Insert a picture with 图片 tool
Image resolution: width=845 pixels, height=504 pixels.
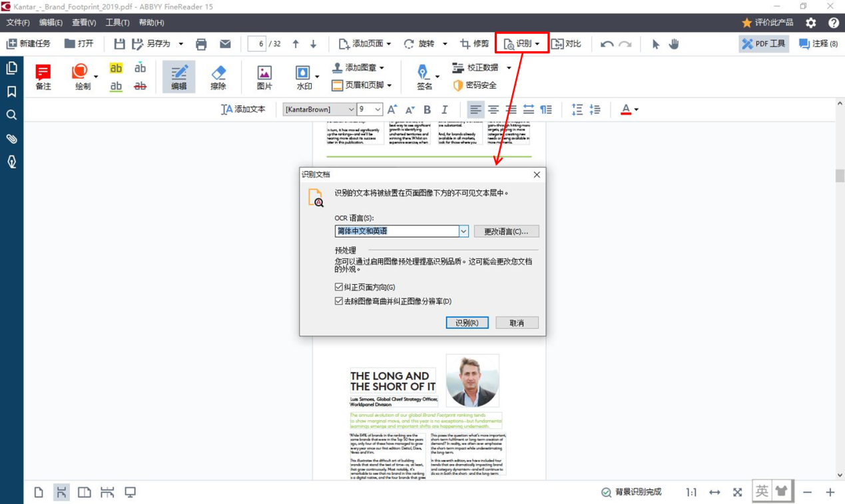[264, 77]
